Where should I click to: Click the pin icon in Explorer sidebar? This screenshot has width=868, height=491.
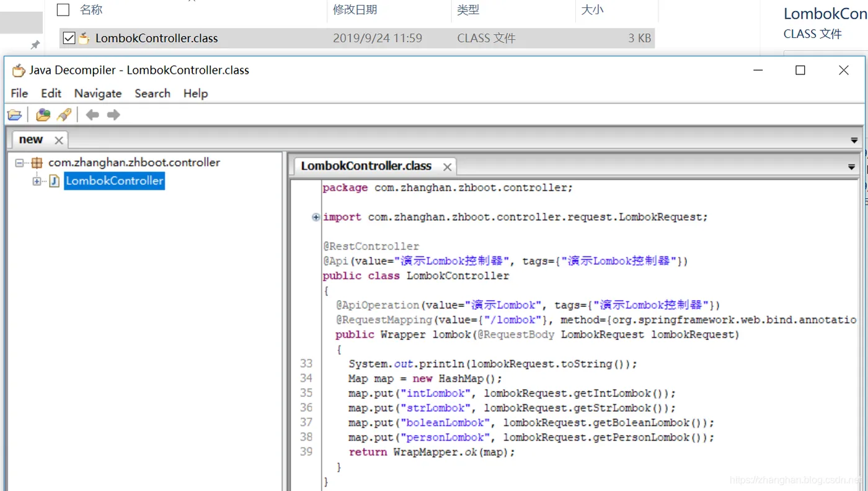point(35,45)
